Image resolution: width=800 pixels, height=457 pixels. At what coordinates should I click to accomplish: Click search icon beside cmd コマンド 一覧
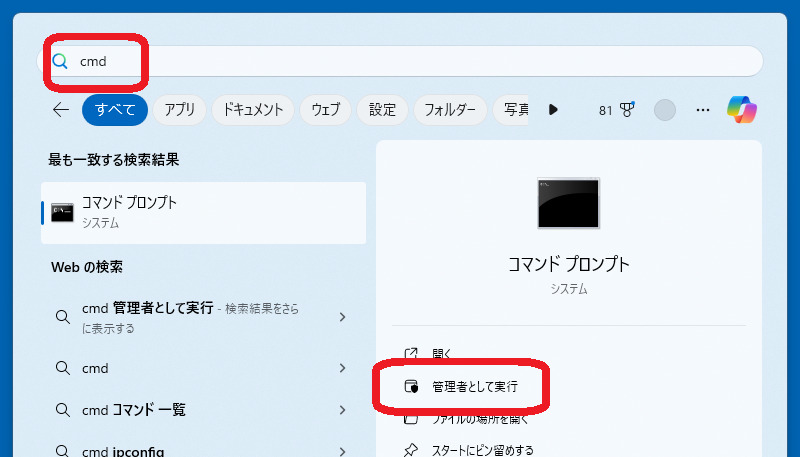63,410
